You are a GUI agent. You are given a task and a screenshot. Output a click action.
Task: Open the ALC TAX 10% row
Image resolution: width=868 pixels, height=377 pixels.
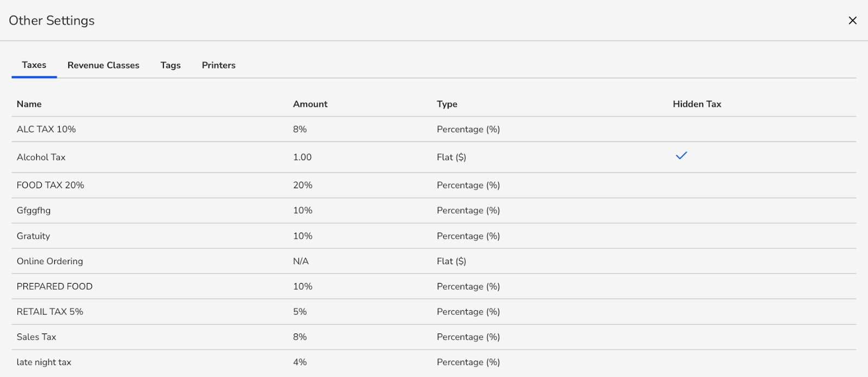(x=46, y=129)
